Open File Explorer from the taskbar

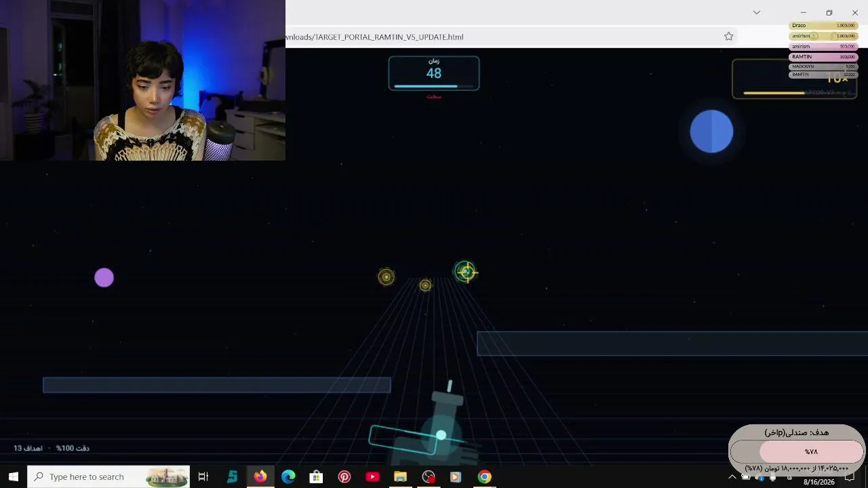pos(400,476)
